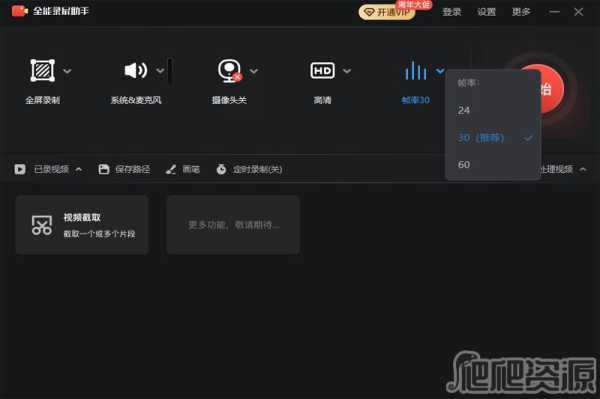Image resolution: width=600 pixels, height=399 pixels.
Task: Open the recording area dropdown arrow
Action: 67,71
